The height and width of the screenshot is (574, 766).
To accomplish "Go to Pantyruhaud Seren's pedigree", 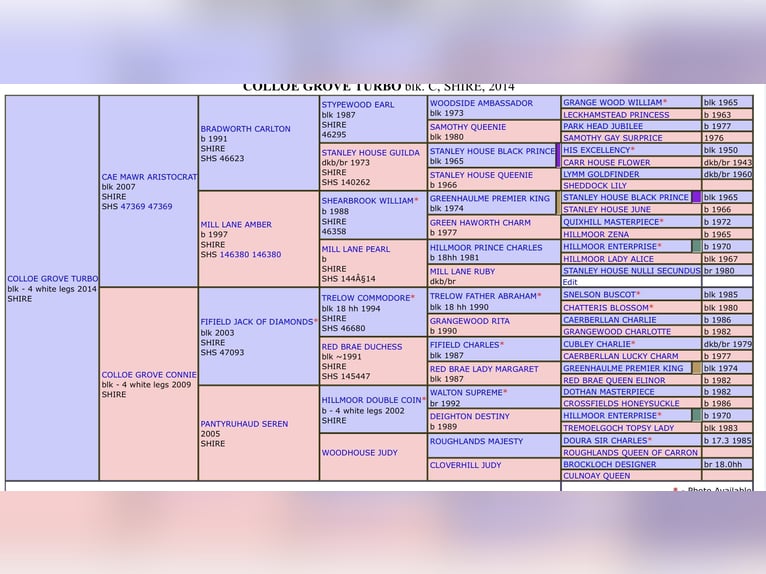I will (244, 424).
